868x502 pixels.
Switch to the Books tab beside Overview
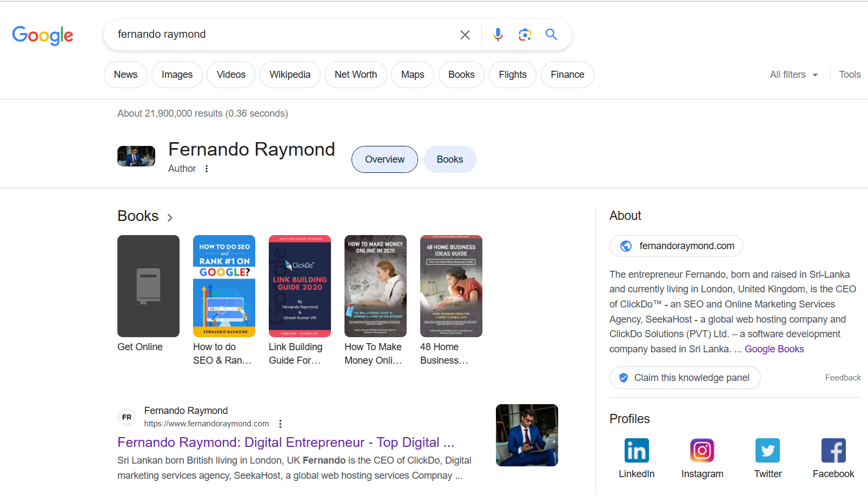click(450, 159)
